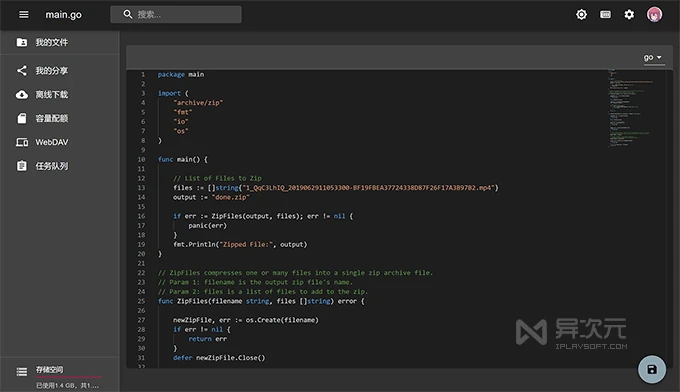
Task: Open settings gear icon
Action: 629,14
